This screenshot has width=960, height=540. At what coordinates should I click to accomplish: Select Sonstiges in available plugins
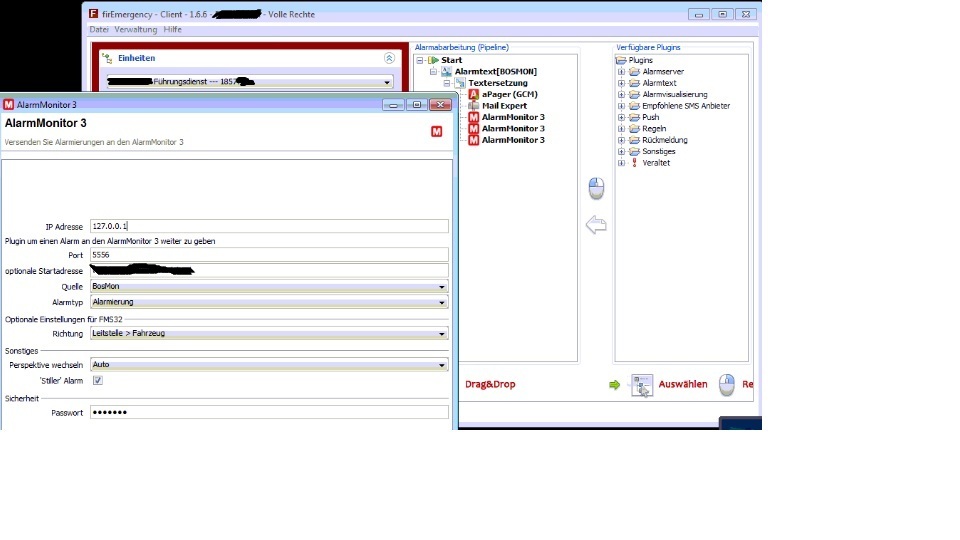coord(659,151)
